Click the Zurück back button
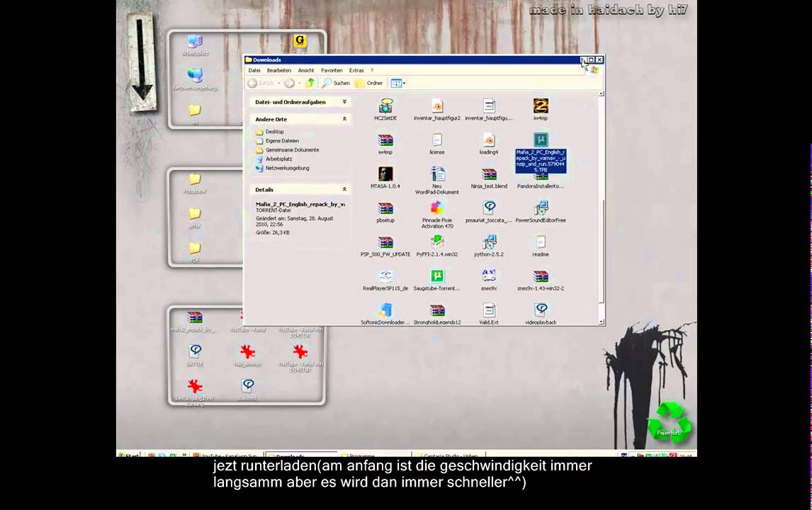The height and width of the screenshot is (510, 812). (x=261, y=83)
